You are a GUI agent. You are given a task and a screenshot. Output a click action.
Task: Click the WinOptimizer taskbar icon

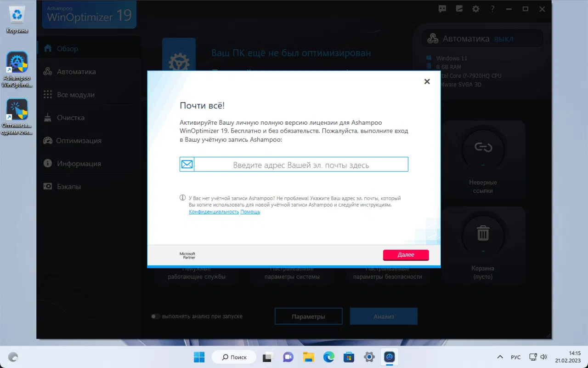pyautogui.click(x=390, y=357)
